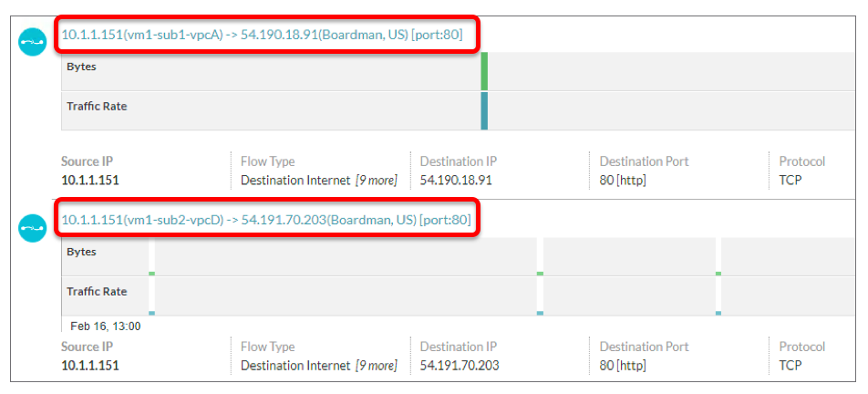Expand '[9 more]' flow types for 54.191.70.203
The height and width of the screenshot is (394, 868).
pos(376,366)
